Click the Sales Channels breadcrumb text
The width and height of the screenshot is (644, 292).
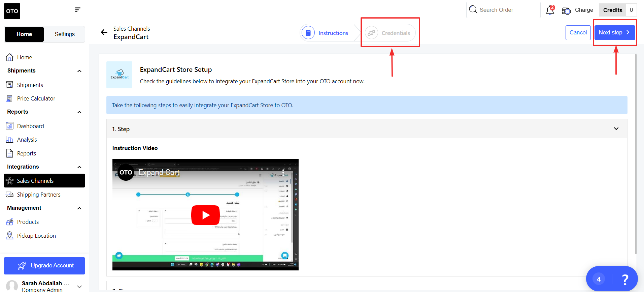pos(132,29)
